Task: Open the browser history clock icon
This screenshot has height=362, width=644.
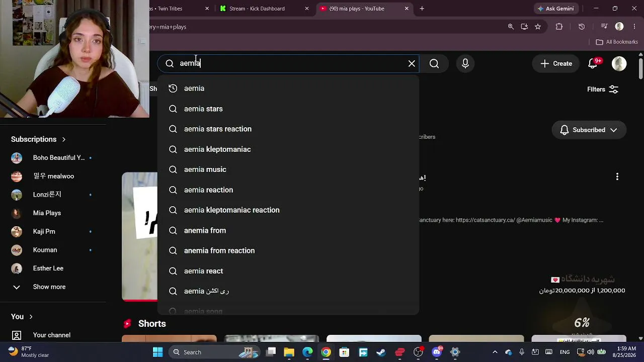Action: click(582, 27)
